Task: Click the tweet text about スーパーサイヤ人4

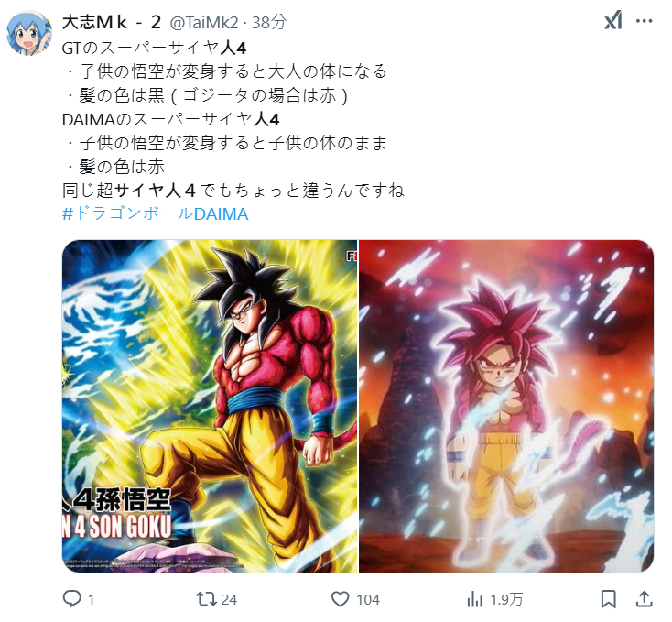Action: pos(233,119)
